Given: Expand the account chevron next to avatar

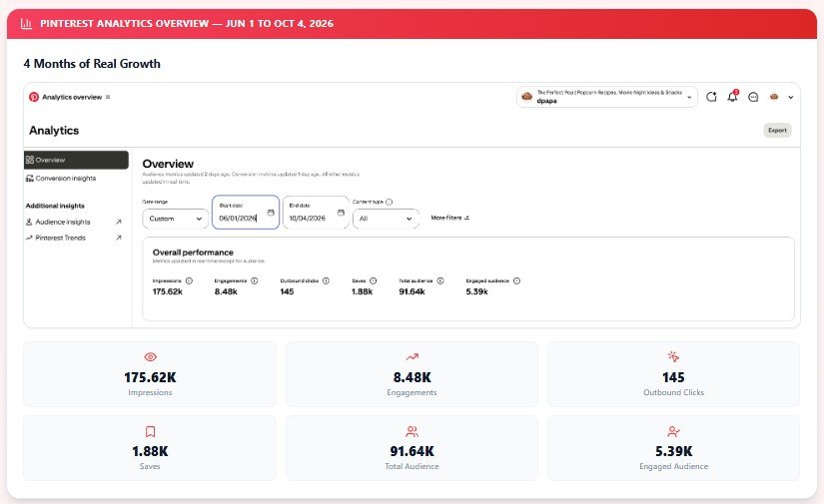Looking at the screenshot, I should tap(790, 97).
